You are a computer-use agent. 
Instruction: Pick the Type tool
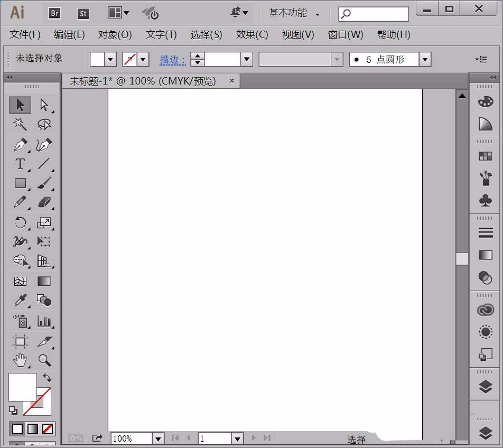[x=20, y=164]
